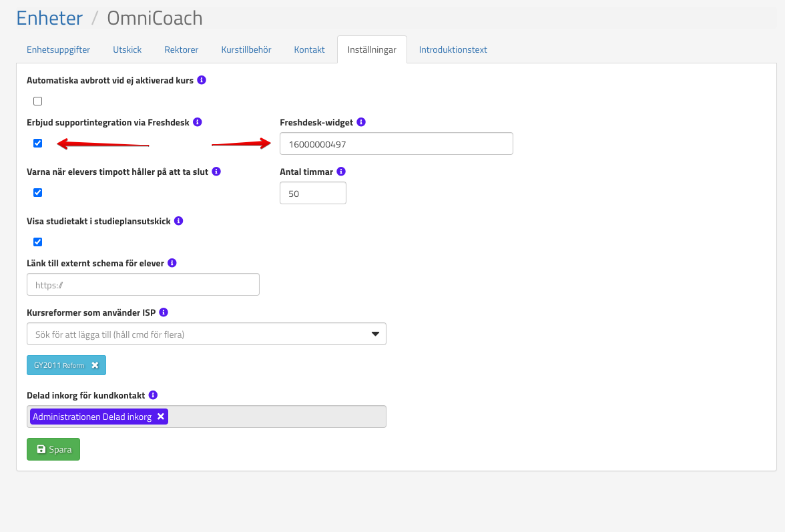Click the green Spara button
This screenshot has width=785, height=532.
tap(53, 449)
